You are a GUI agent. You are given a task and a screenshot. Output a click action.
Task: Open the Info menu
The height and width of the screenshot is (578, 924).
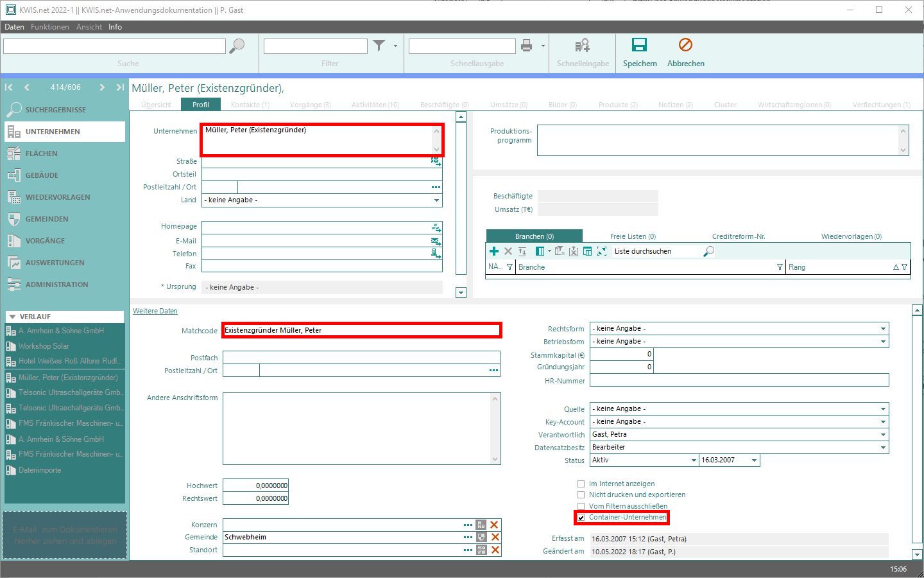click(x=115, y=27)
